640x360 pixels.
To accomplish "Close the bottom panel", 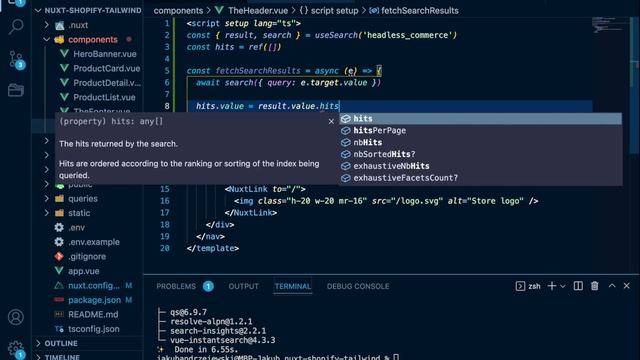I will [x=627, y=286].
